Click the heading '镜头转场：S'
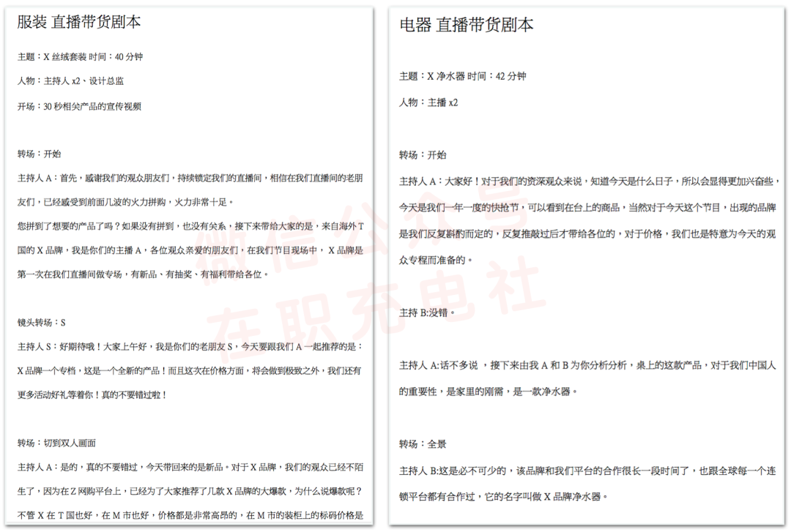This screenshot has width=791, height=532. (41, 322)
